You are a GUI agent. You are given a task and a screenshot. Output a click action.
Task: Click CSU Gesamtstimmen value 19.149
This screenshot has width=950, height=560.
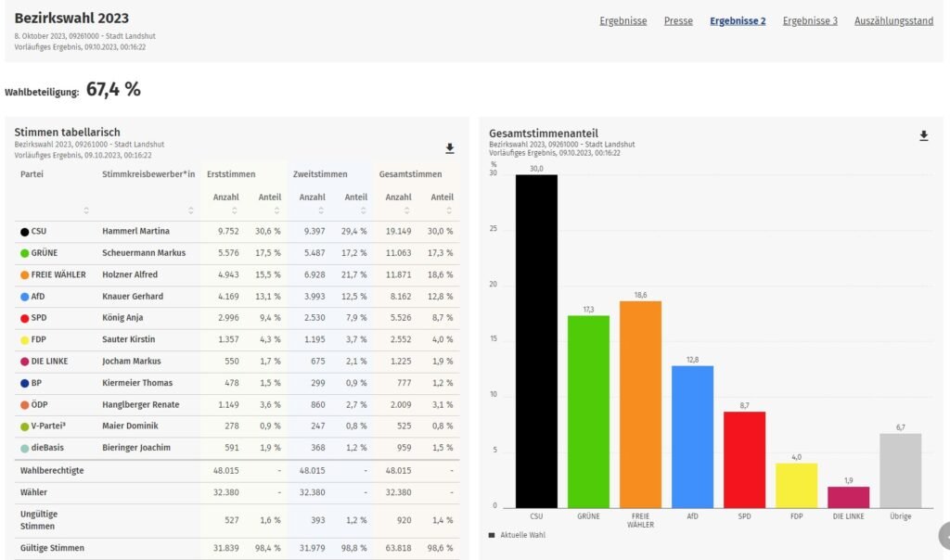[398, 231]
